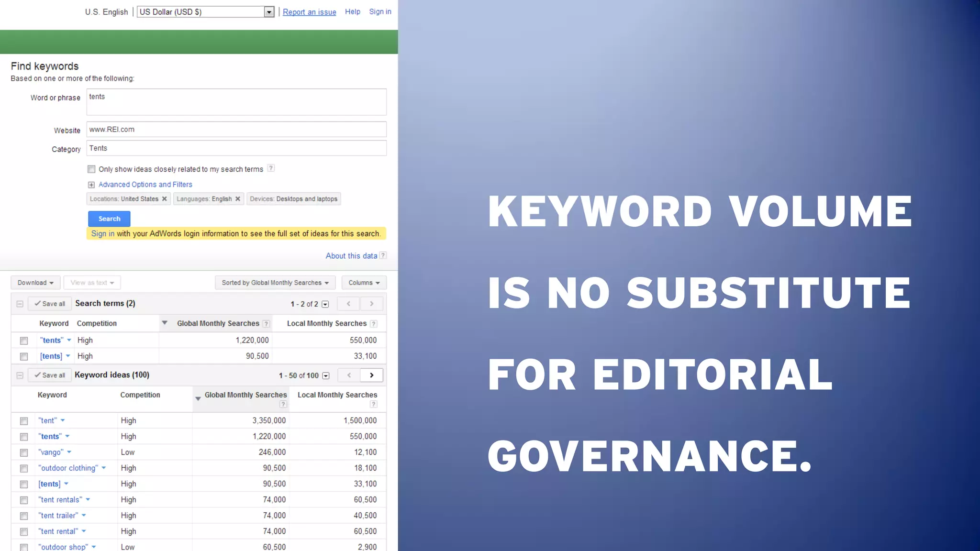Click sort arrow on search terms Global Monthly Searches
The image size is (980, 551).
(x=165, y=323)
